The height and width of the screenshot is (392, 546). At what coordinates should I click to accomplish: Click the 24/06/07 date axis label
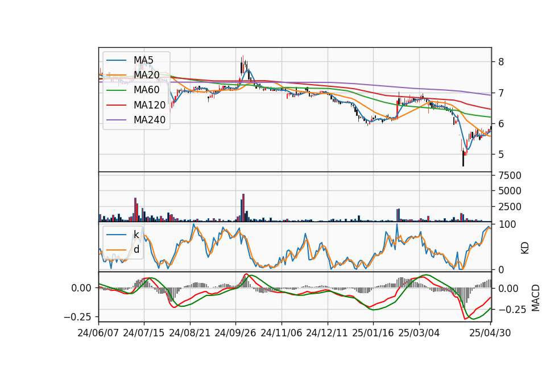98,333
